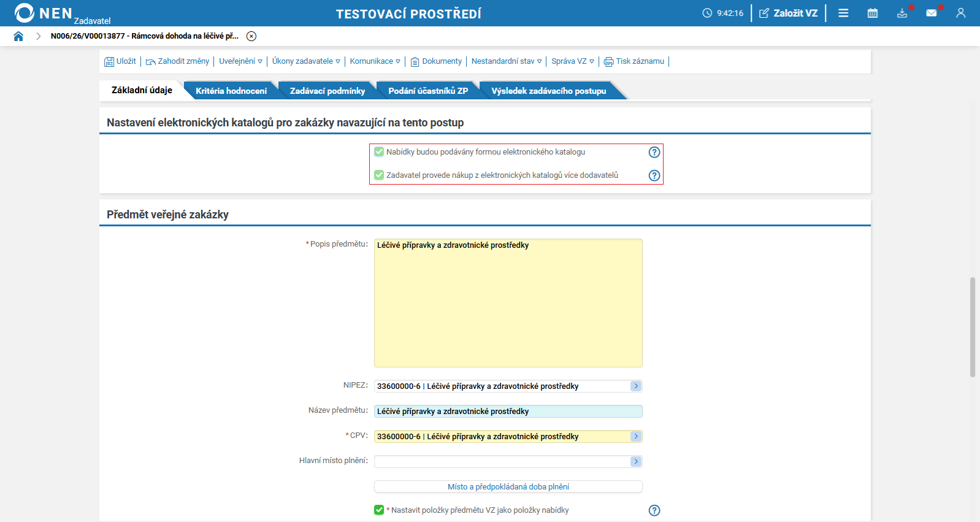
Task: Expand the Správa VZ dropdown
Action: [573, 61]
